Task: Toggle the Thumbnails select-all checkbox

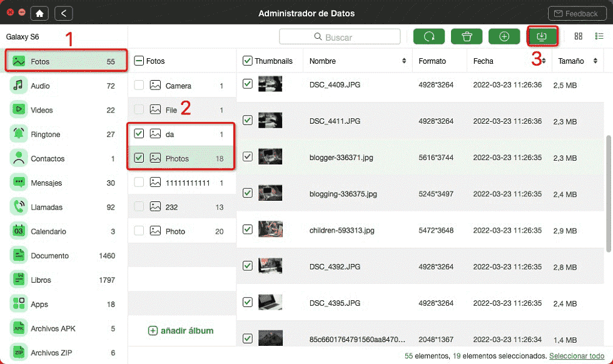Action: coord(247,61)
